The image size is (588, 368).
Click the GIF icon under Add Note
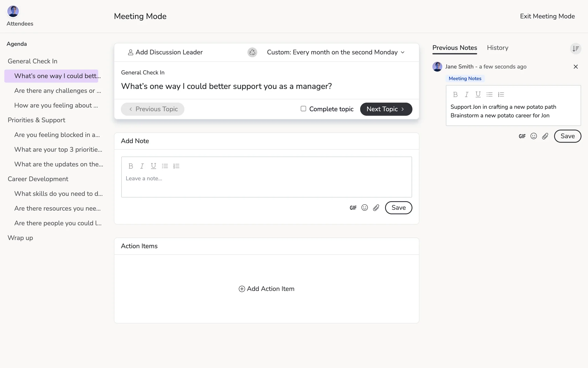tap(353, 208)
